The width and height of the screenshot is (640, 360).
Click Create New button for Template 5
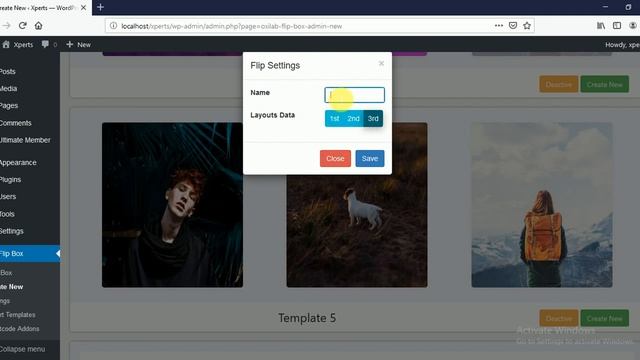click(604, 318)
